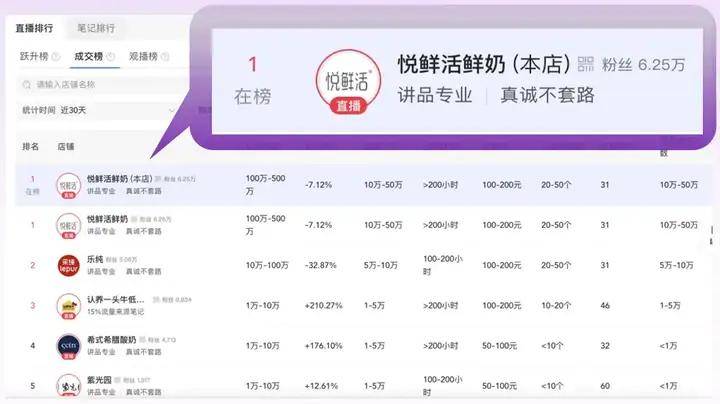Click the 认养一头牛低… store name
720x404 pixels.
click(x=115, y=299)
